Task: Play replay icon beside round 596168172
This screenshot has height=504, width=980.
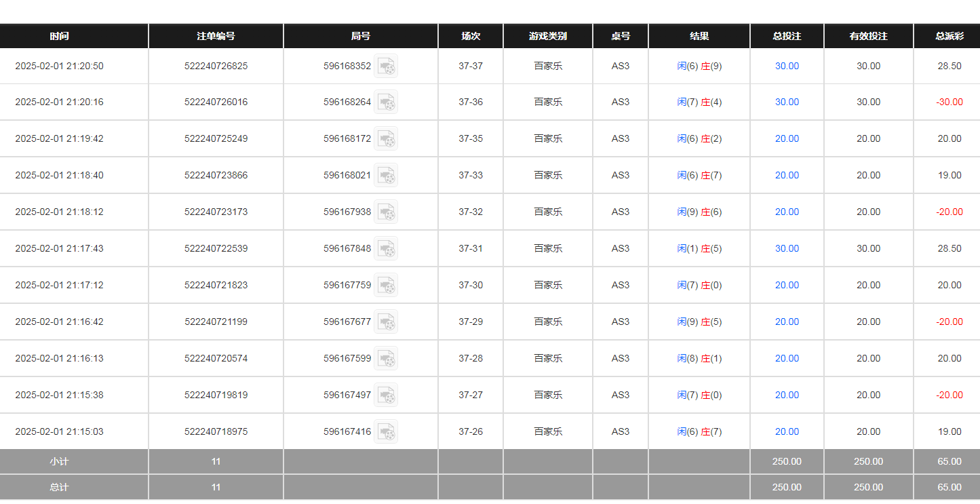Action: click(x=386, y=138)
